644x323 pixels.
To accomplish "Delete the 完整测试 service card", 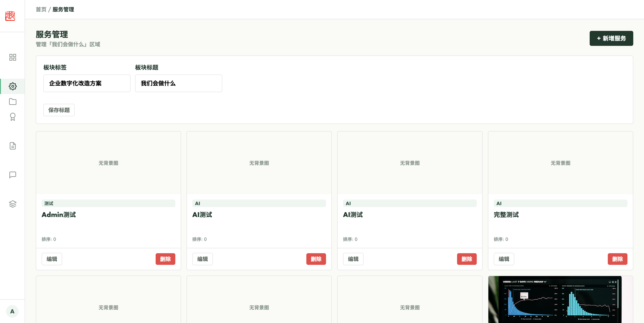I will pyautogui.click(x=617, y=259).
